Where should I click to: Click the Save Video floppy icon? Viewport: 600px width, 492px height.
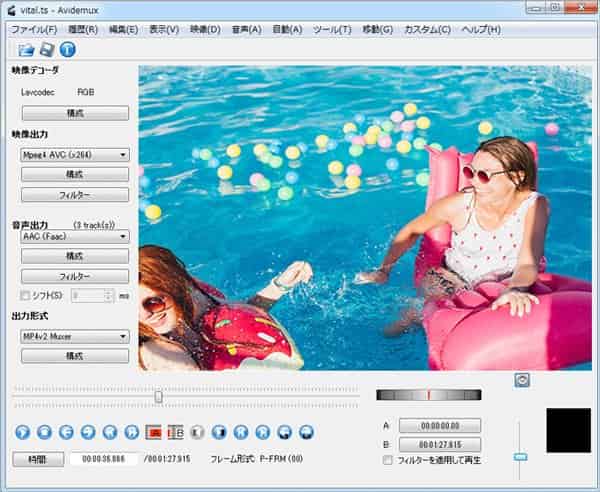point(47,50)
